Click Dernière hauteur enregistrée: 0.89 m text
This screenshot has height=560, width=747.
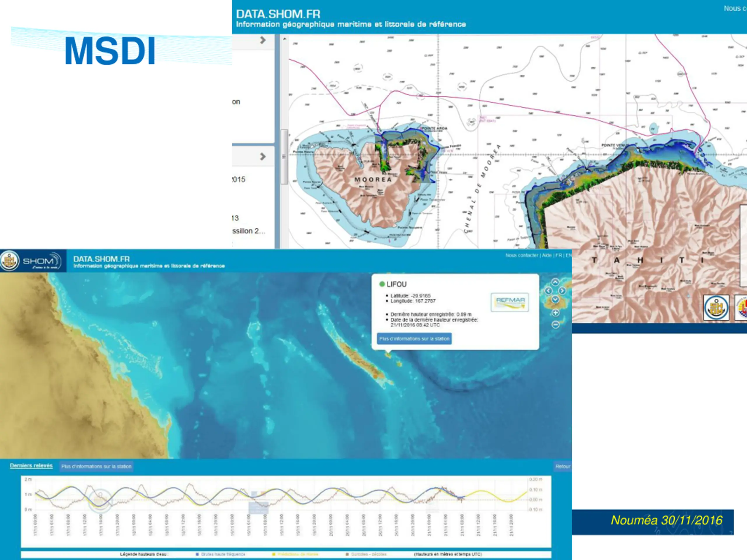(x=431, y=314)
